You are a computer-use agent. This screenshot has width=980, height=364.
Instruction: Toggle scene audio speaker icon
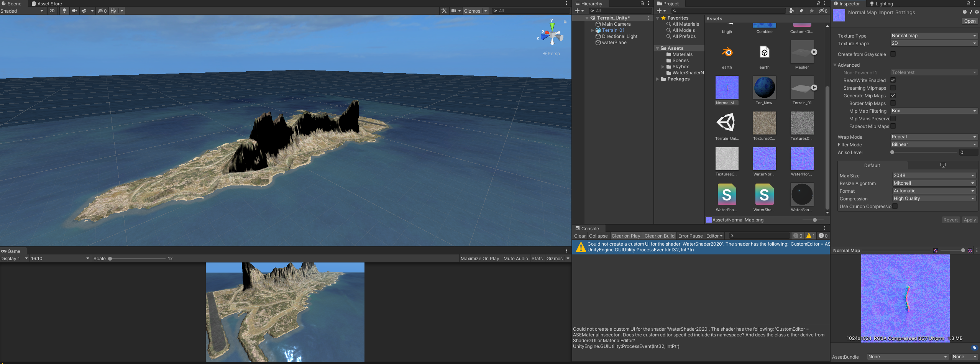tap(74, 11)
